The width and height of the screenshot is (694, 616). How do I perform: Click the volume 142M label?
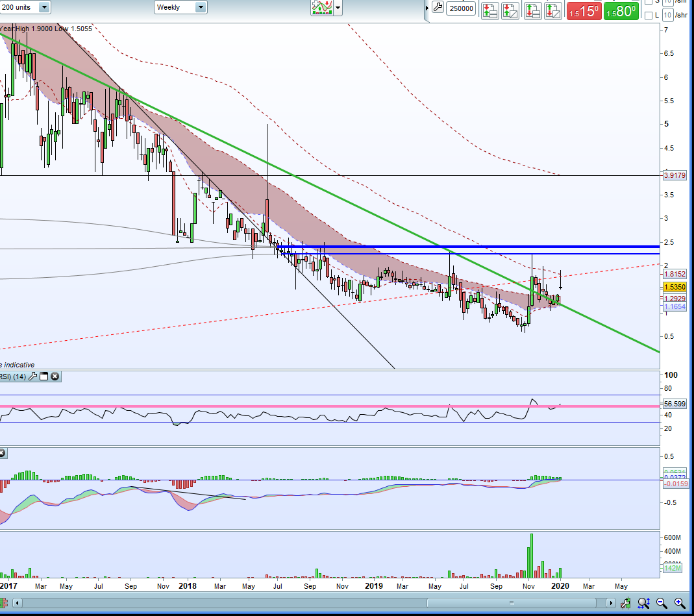(673, 568)
